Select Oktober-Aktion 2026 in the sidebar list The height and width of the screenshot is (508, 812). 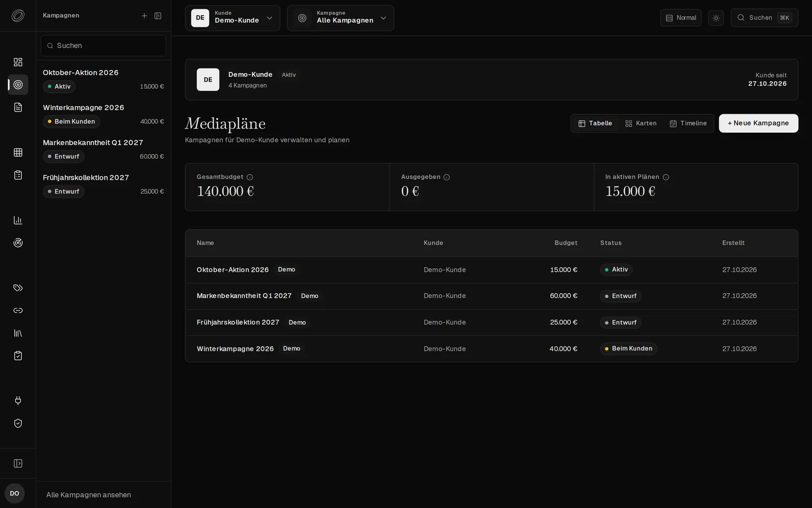(x=104, y=80)
